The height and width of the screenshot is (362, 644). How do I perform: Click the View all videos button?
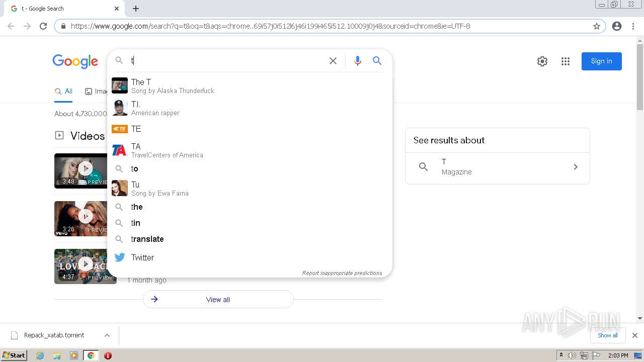tap(218, 299)
